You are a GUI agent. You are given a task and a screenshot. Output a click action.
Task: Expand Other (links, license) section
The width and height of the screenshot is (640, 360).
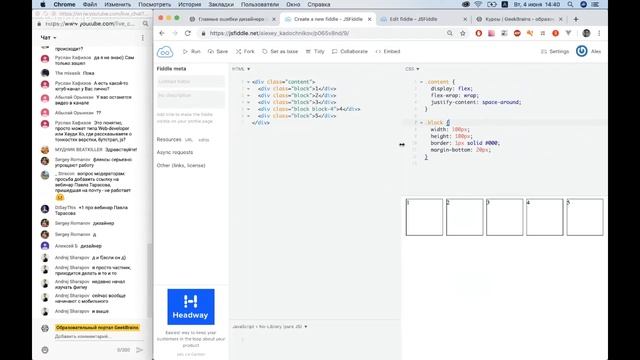tap(181, 165)
